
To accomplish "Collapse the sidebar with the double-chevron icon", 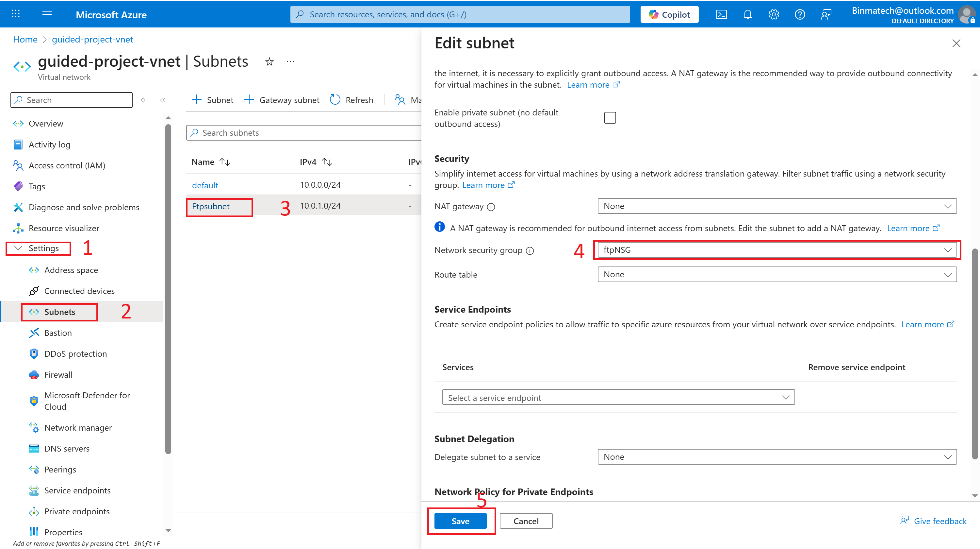I will pyautogui.click(x=163, y=100).
